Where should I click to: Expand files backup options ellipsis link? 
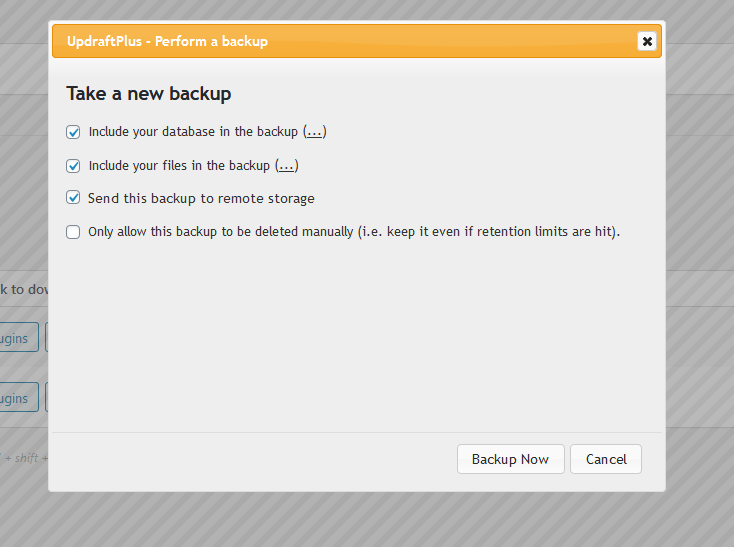286,166
